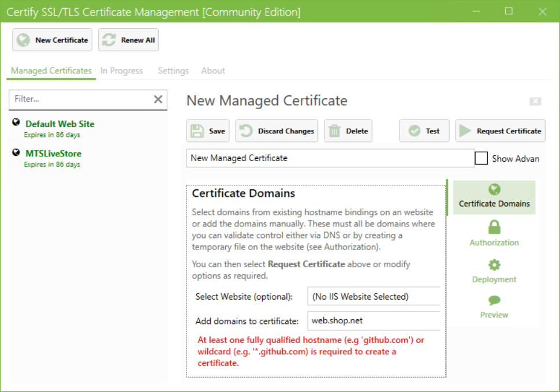The width and height of the screenshot is (560, 392).
Task: Click the Delete trash icon
Action: click(337, 130)
